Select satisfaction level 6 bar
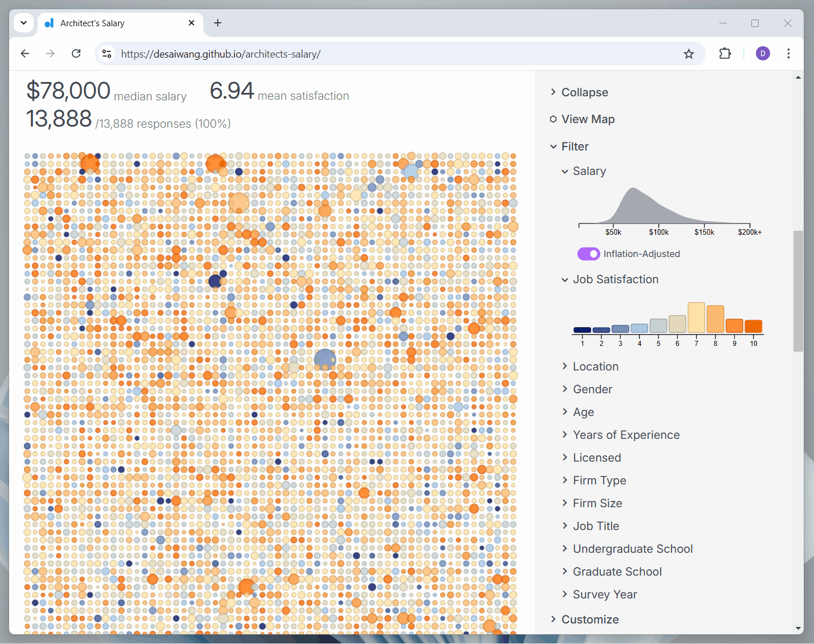This screenshot has height=644, width=814. (x=677, y=324)
